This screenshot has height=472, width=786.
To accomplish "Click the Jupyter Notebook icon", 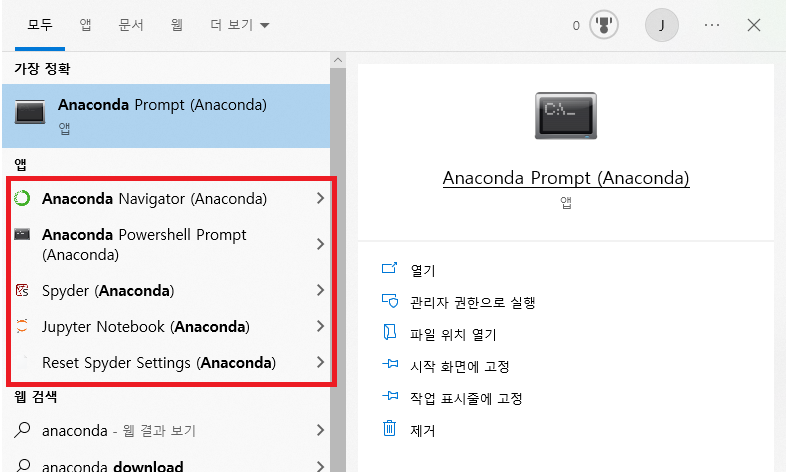I will [22, 326].
